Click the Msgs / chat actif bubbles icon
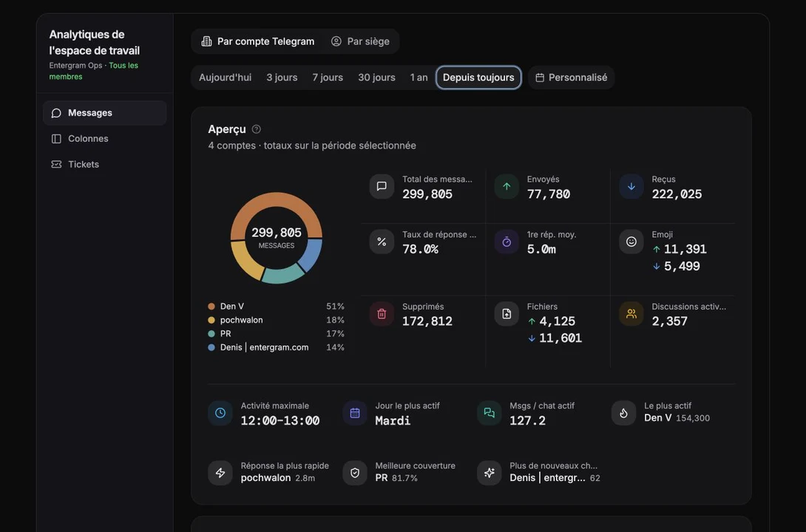Viewport: 806px width, 532px height. coord(489,413)
